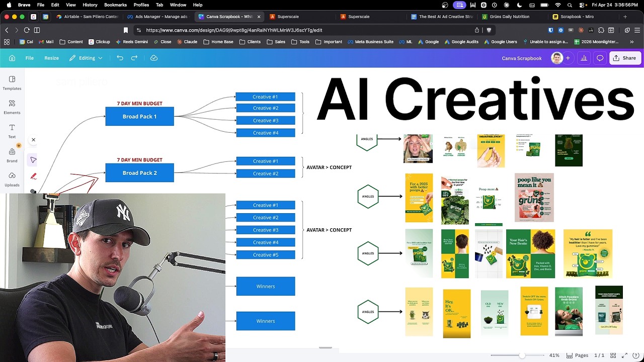Select the Broad Pack 1 box
644x362 pixels.
click(x=139, y=116)
